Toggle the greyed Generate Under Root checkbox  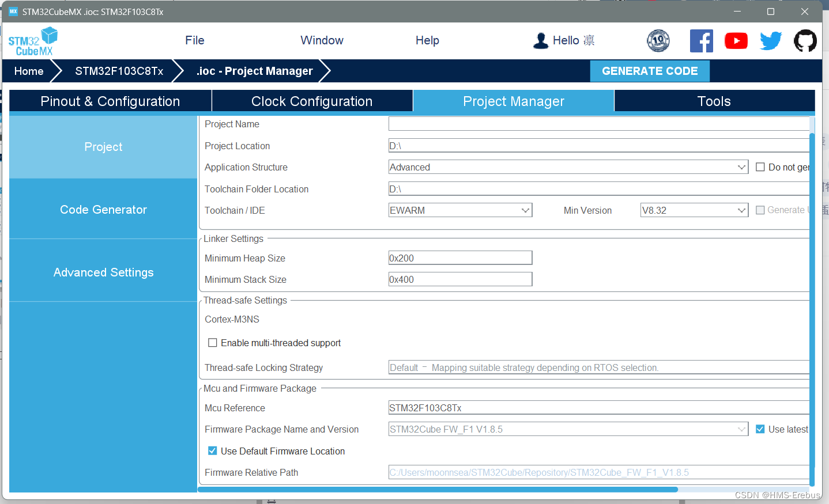(x=760, y=210)
